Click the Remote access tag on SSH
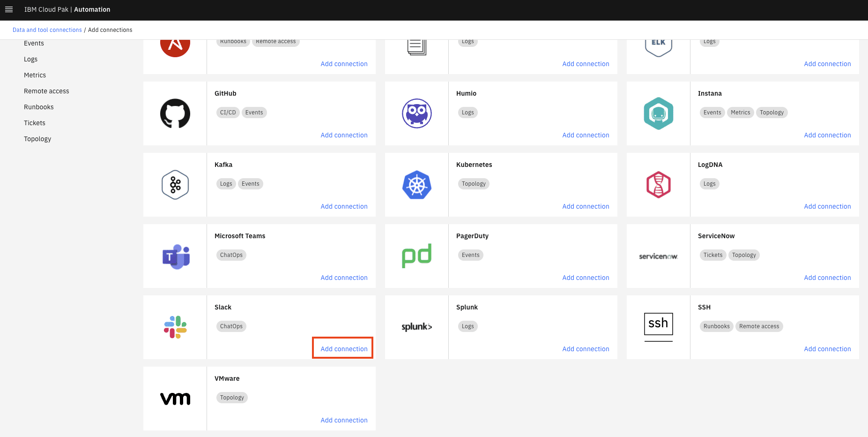Screen dimensions: 868x437 coord(759,326)
